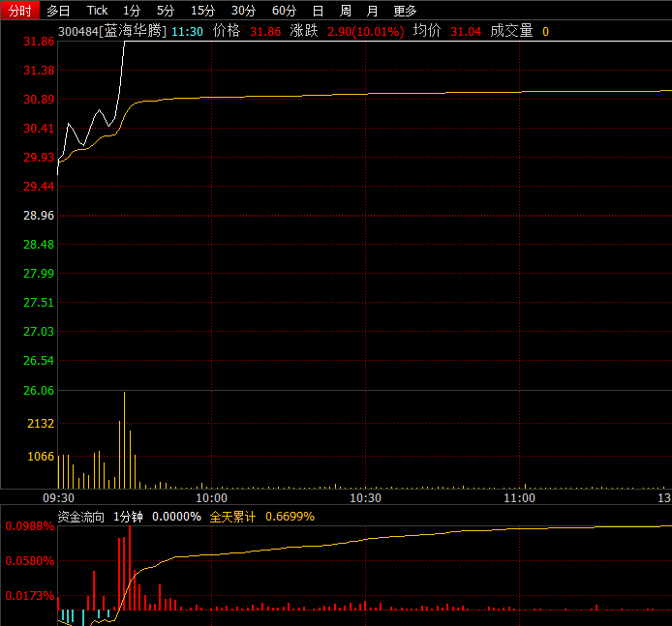
Task: Open the 月 monthly chart tab
Action: [373, 11]
